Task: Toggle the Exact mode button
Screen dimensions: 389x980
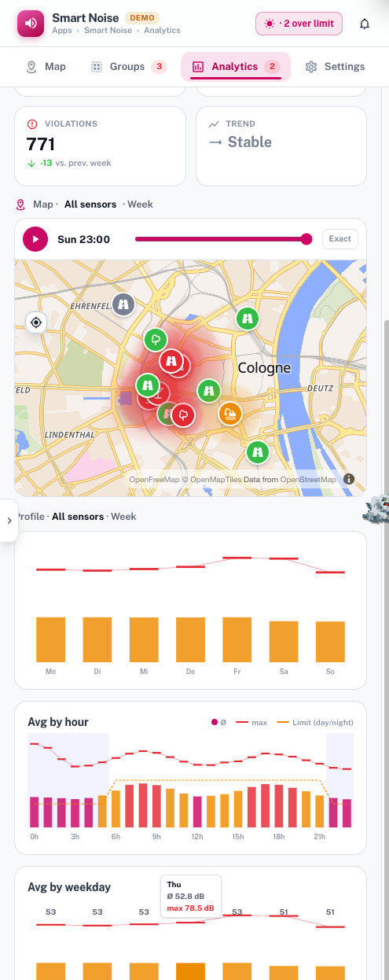Action: click(x=340, y=239)
